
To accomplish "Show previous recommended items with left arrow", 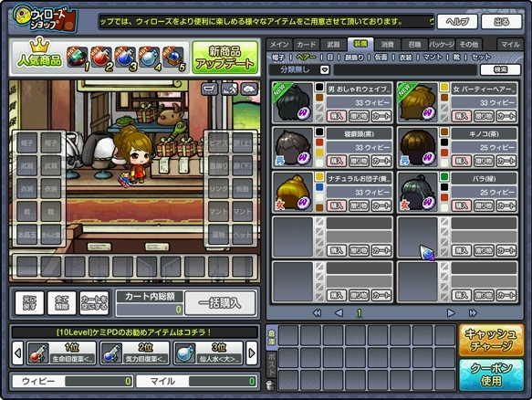I will (18, 353).
